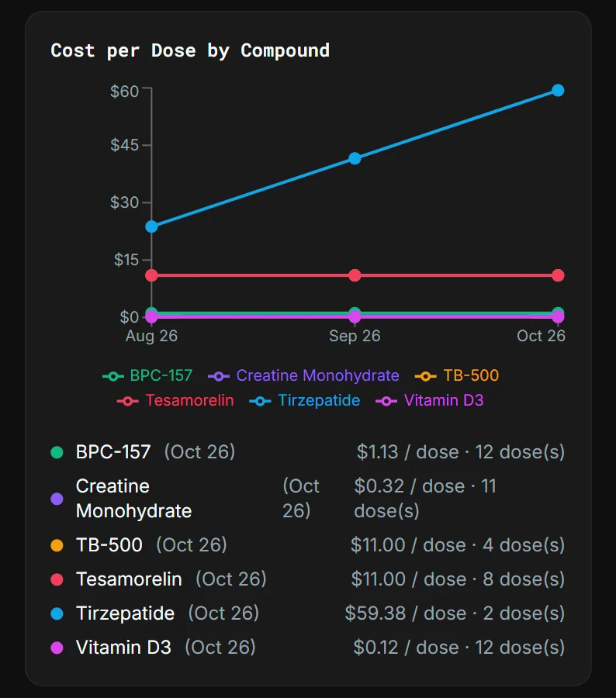Click the BPC-157 name in the list
This screenshot has height=698, width=616.
113,452
